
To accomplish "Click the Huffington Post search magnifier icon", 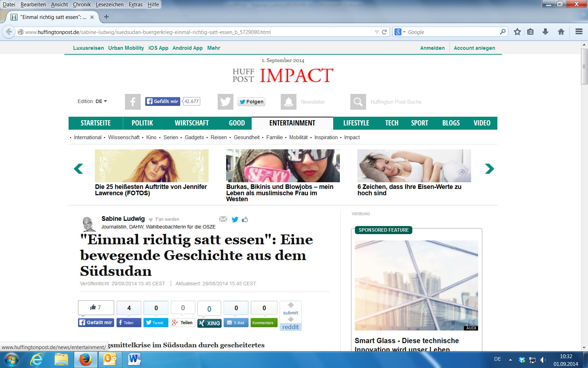I will click(x=358, y=102).
